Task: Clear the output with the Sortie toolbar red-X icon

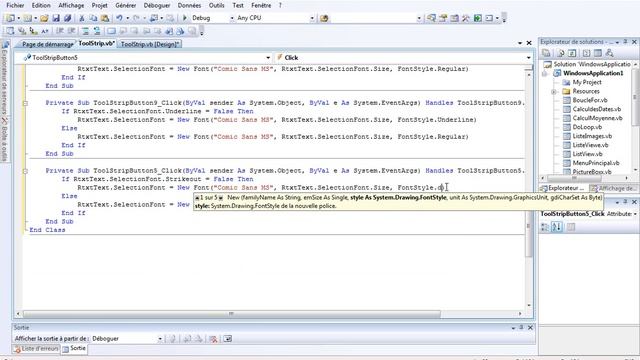Action: pyautogui.click(x=213, y=339)
